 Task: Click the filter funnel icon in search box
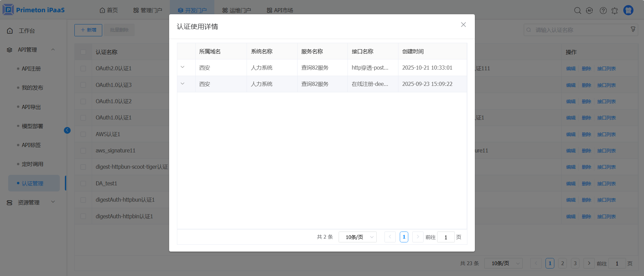633,30
